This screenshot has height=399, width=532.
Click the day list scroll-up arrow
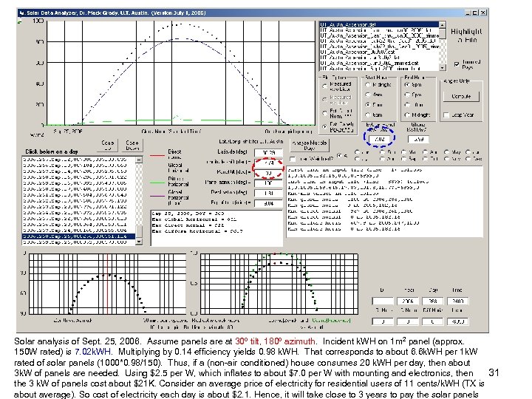pos(139,160)
